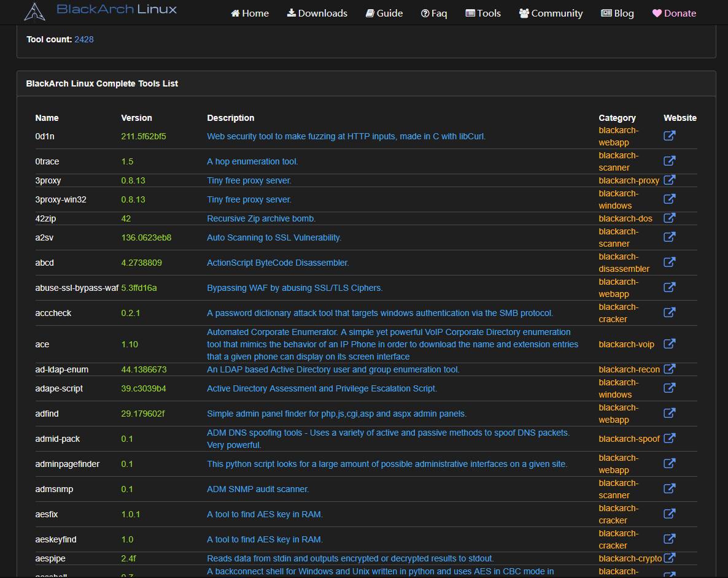Click the abuse-ssl-bypass-waf tool name
Image resolution: width=728 pixels, height=578 pixels.
77,288
